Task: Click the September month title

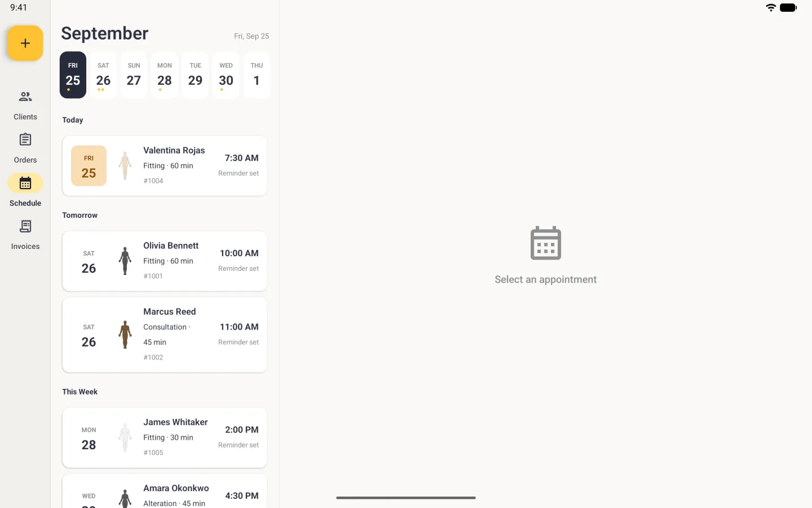Action: point(104,33)
